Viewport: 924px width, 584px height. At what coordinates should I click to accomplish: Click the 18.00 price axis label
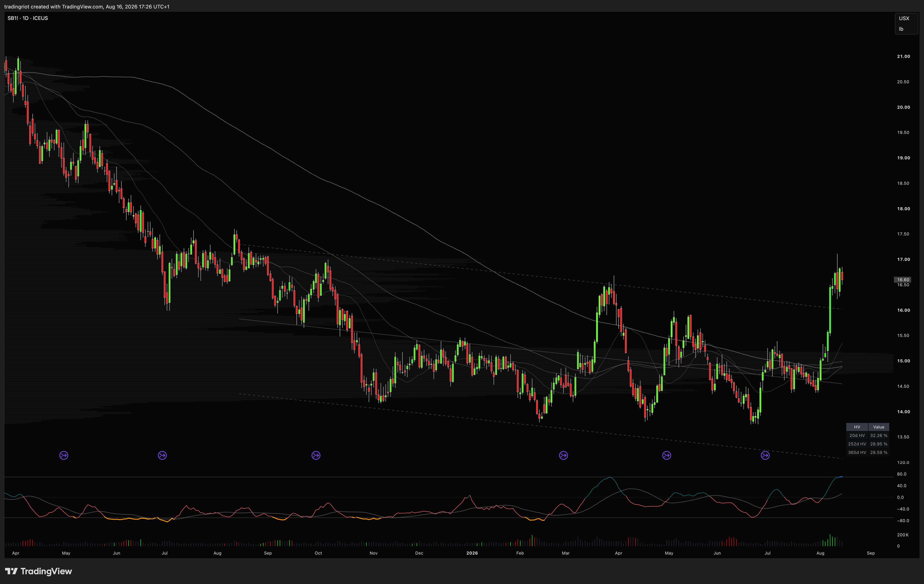click(903, 209)
